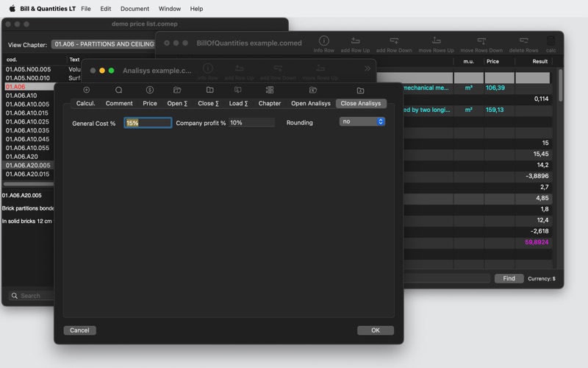
Task: Click the Open Analisys folder icon
Action: pyautogui.click(x=313, y=90)
